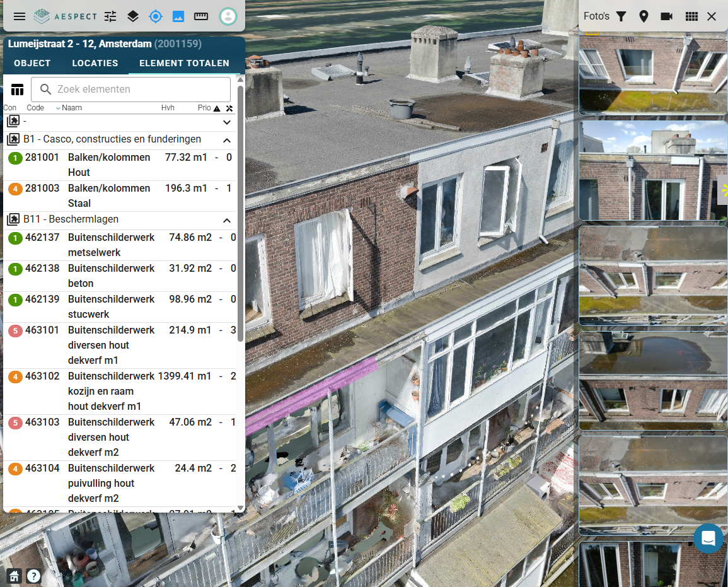
Task: Open the Foto's filter funnel
Action: [621, 17]
